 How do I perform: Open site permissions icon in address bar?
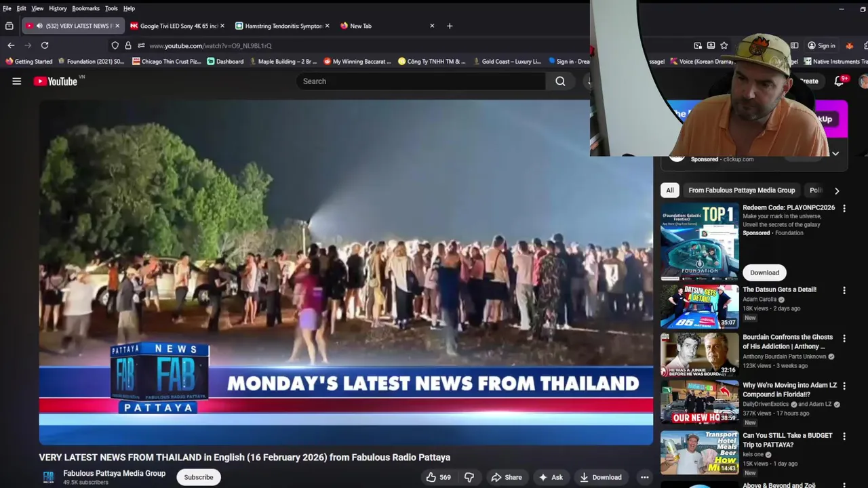point(141,45)
